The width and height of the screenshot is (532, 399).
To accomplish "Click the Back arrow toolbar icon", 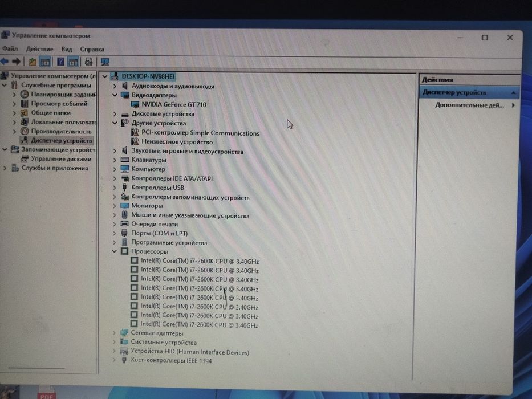I will click(5, 62).
